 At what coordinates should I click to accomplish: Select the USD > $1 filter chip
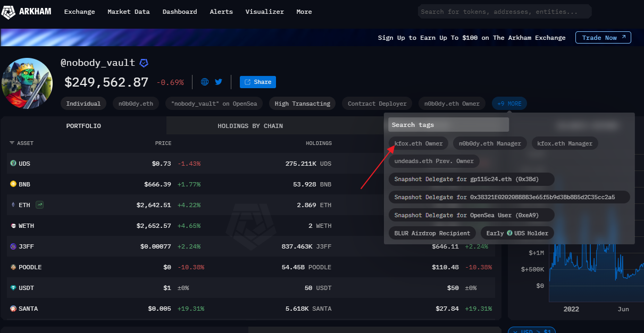tap(532, 331)
